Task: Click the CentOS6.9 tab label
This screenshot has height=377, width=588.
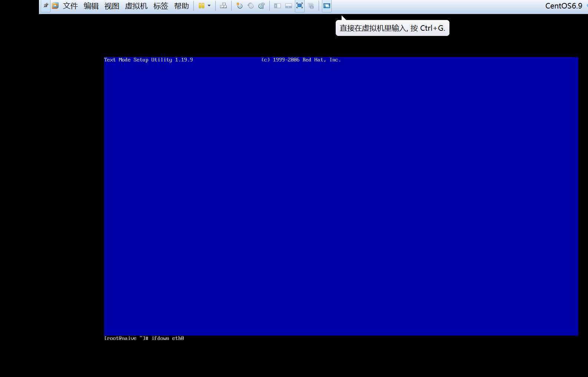Action: tap(564, 6)
